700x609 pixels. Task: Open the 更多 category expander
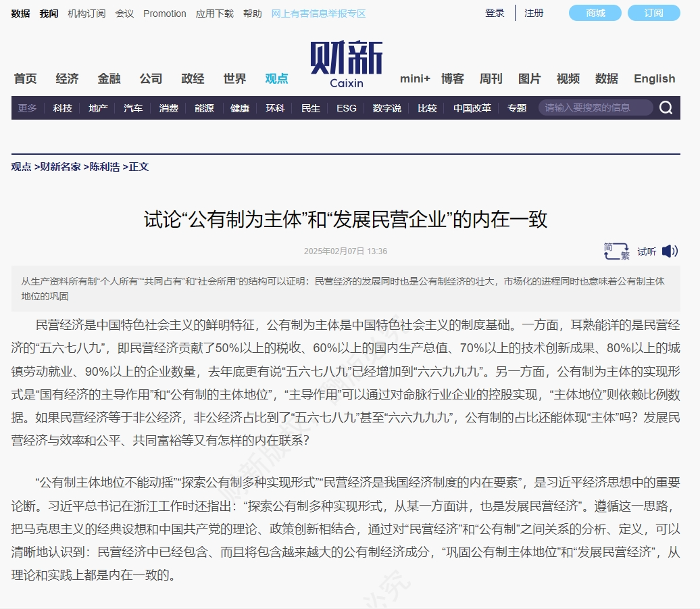pyautogui.click(x=26, y=108)
